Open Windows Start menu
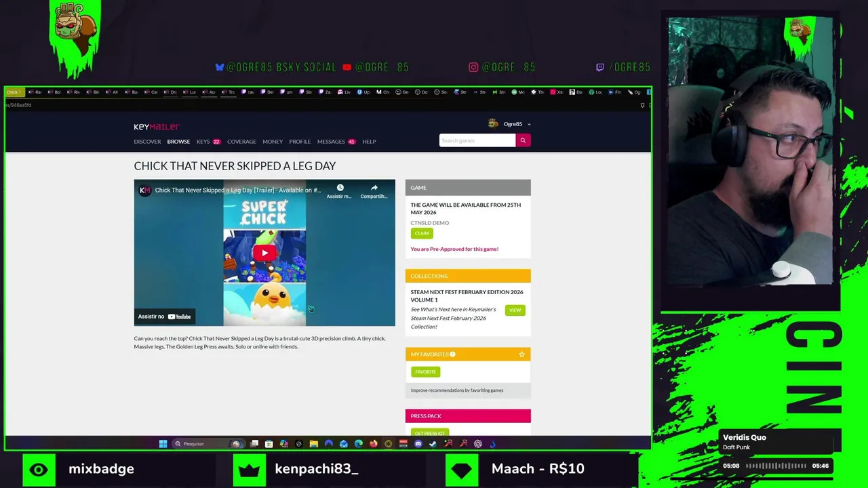 coord(163,444)
